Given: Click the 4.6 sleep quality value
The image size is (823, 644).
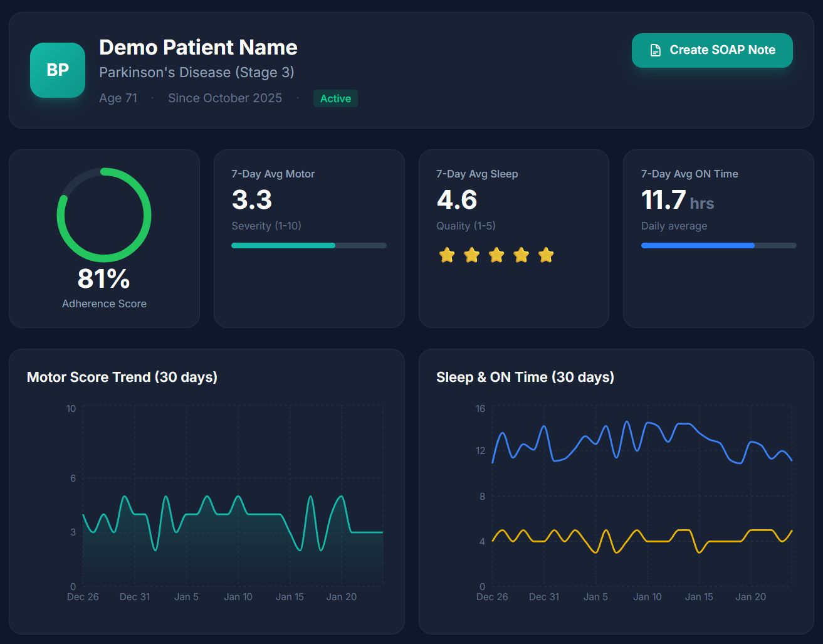Looking at the screenshot, I should point(457,200).
